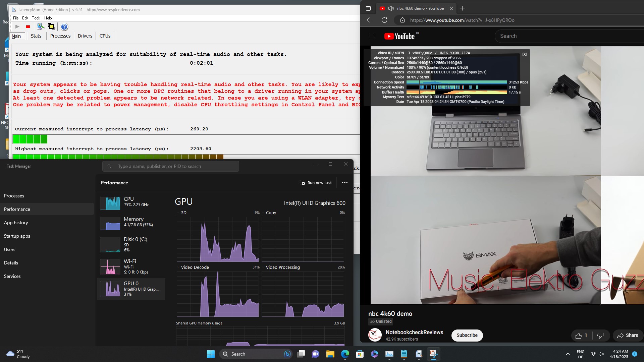Open the Tools menu in LatencyMon
This screenshot has height=362, width=644.
click(x=36, y=18)
